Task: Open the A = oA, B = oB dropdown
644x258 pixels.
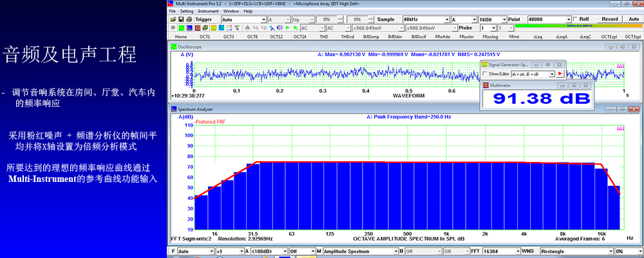Action: (x=533, y=74)
